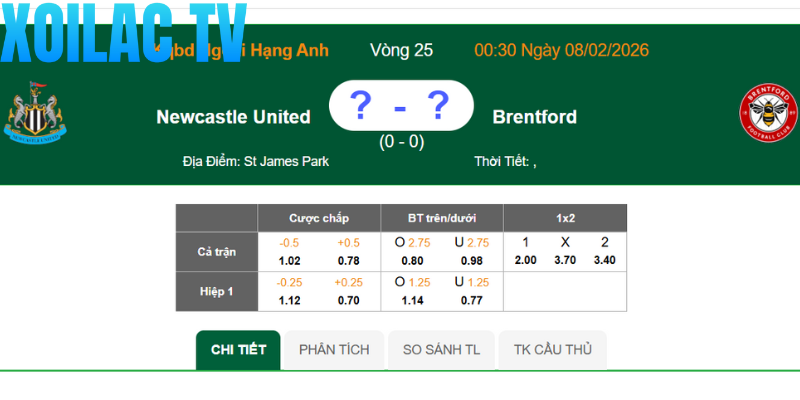Select full-match home win odds 2.00

tap(525, 260)
